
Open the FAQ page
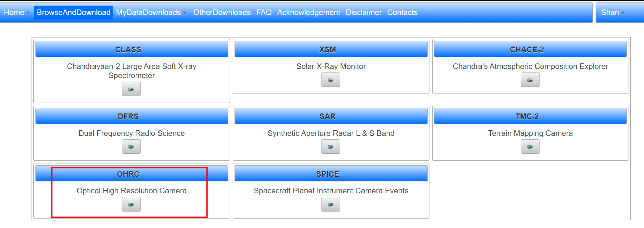coord(264,13)
